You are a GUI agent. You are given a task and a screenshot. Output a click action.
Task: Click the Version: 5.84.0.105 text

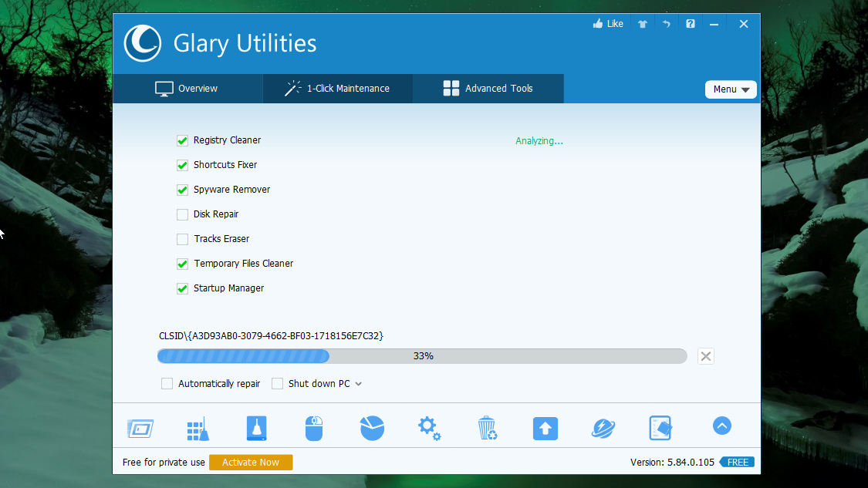[672, 462]
